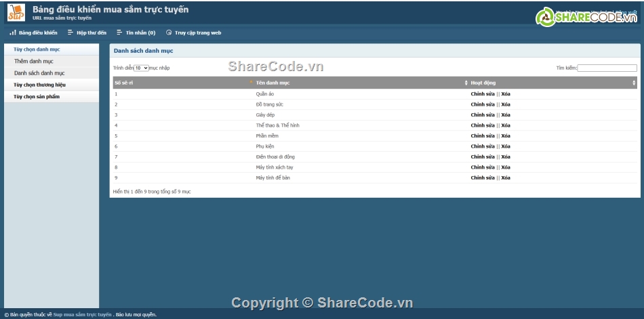Expand Tùy chọn sản phẩm section
Viewport: 644px width, 319px height.
click(52, 97)
